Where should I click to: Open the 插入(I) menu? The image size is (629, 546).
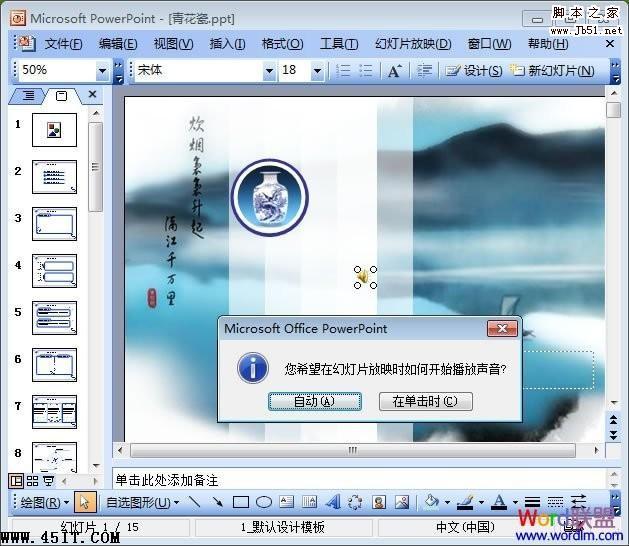point(227,44)
